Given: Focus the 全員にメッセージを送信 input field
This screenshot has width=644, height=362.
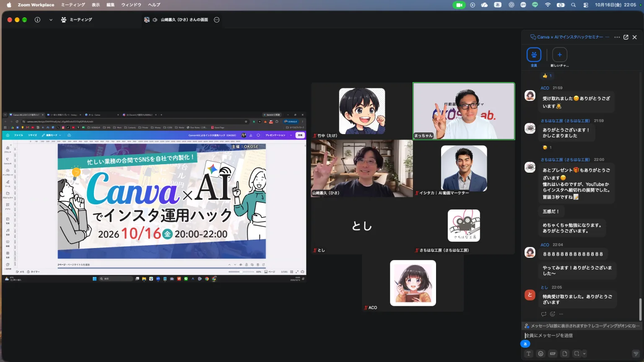Looking at the screenshot, I should (582, 335).
